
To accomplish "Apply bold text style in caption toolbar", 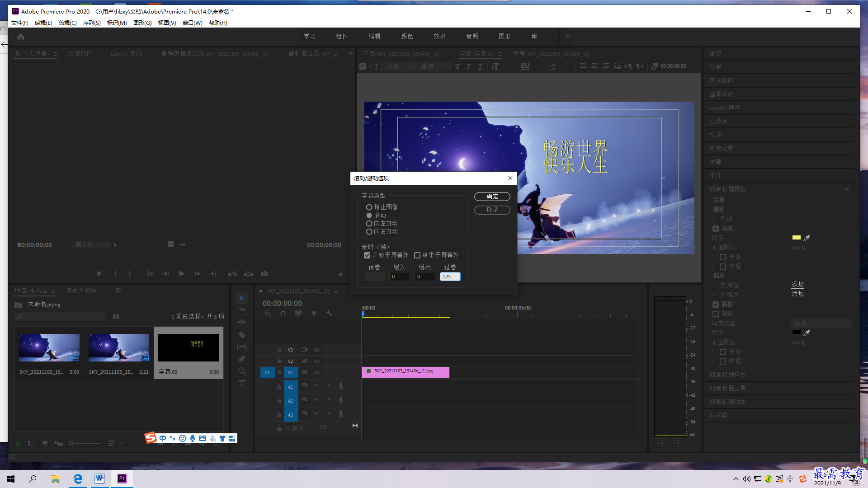I will 458,67.
